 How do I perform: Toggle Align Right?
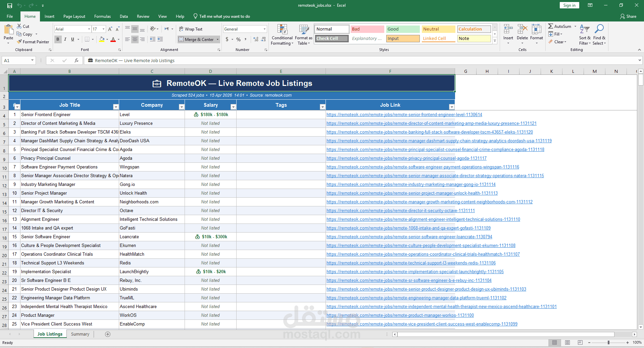[142, 39]
